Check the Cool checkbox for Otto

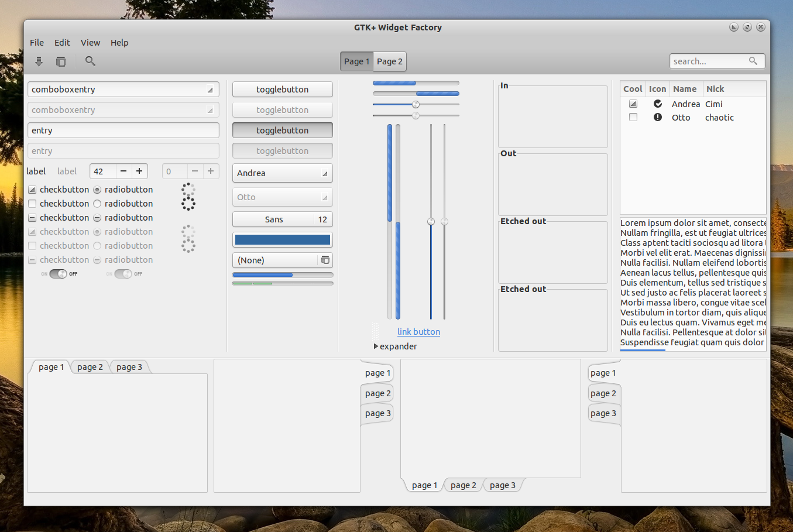tap(633, 117)
